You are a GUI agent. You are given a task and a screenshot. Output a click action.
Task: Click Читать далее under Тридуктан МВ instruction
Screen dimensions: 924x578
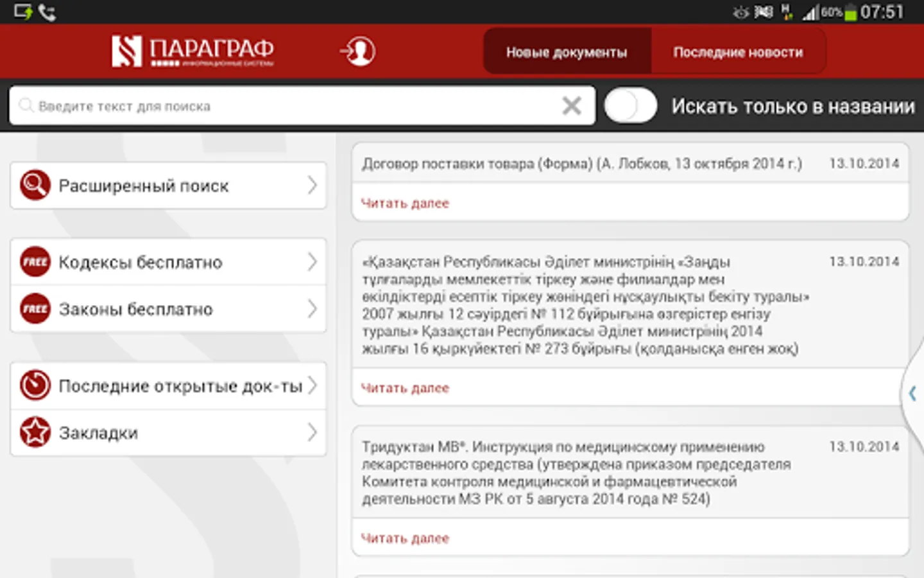coord(405,538)
